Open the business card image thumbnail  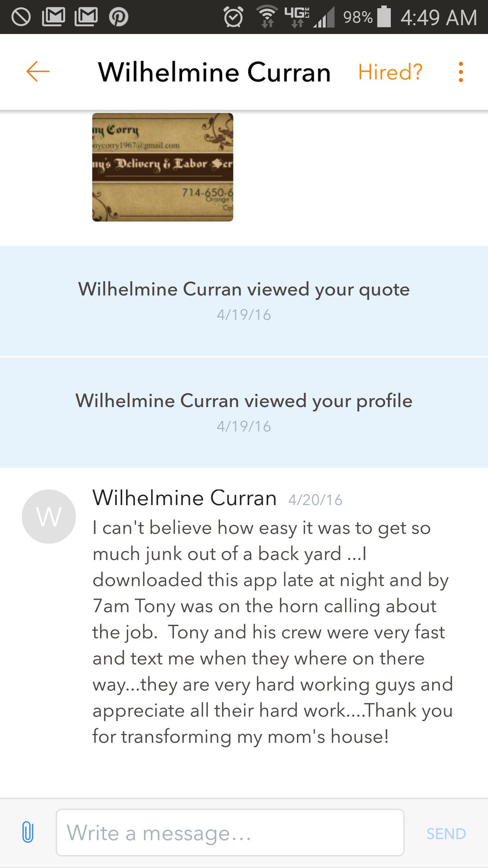coord(163,167)
